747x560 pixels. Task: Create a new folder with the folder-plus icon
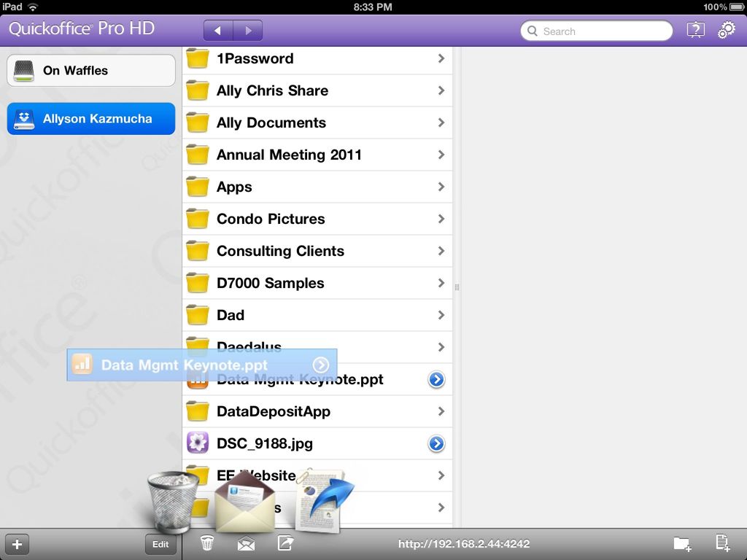[x=681, y=543]
